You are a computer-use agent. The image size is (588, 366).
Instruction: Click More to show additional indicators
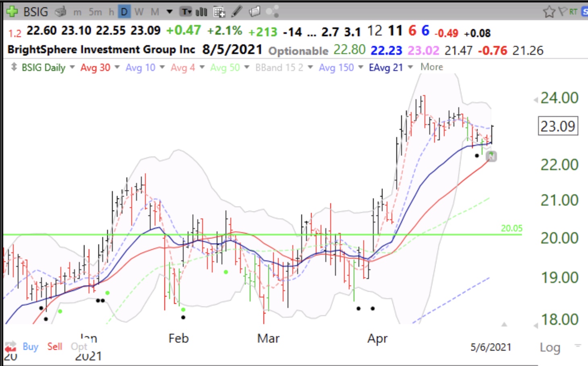point(432,67)
